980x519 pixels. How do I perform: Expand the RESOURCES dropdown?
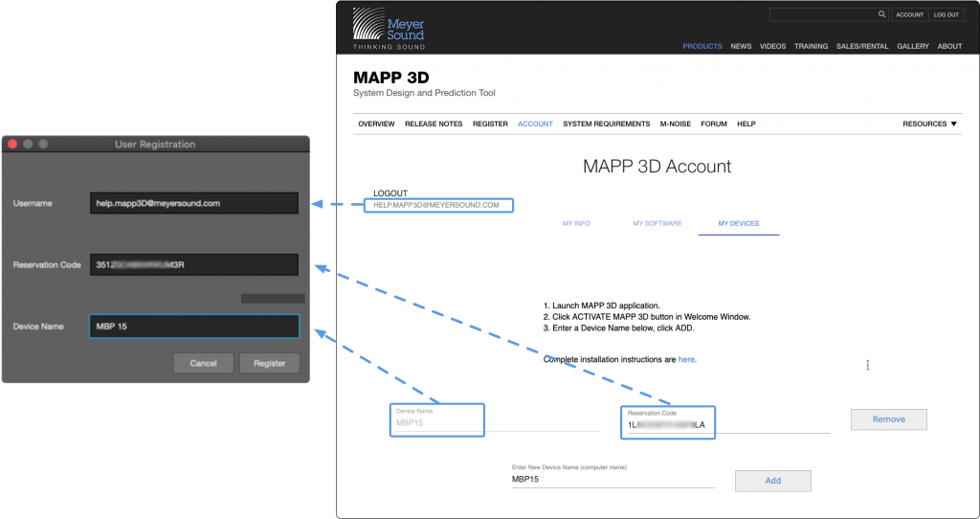pyautogui.click(x=930, y=124)
